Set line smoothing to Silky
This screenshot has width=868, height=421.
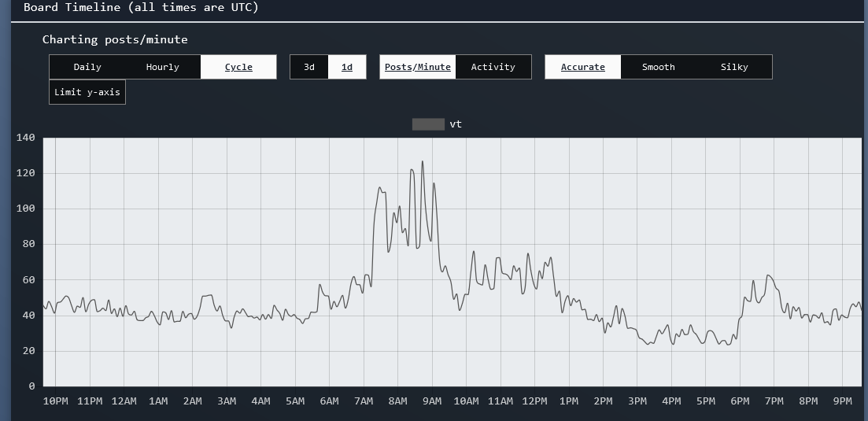(734, 67)
